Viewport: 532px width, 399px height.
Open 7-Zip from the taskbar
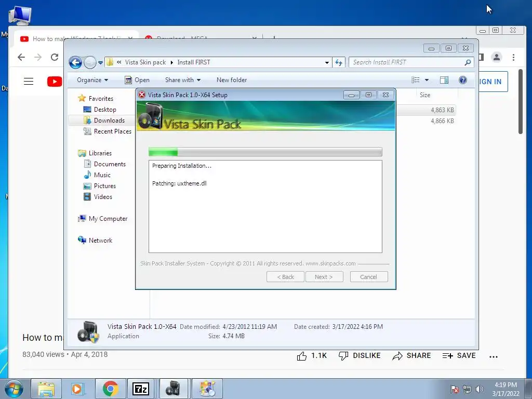coord(140,389)
